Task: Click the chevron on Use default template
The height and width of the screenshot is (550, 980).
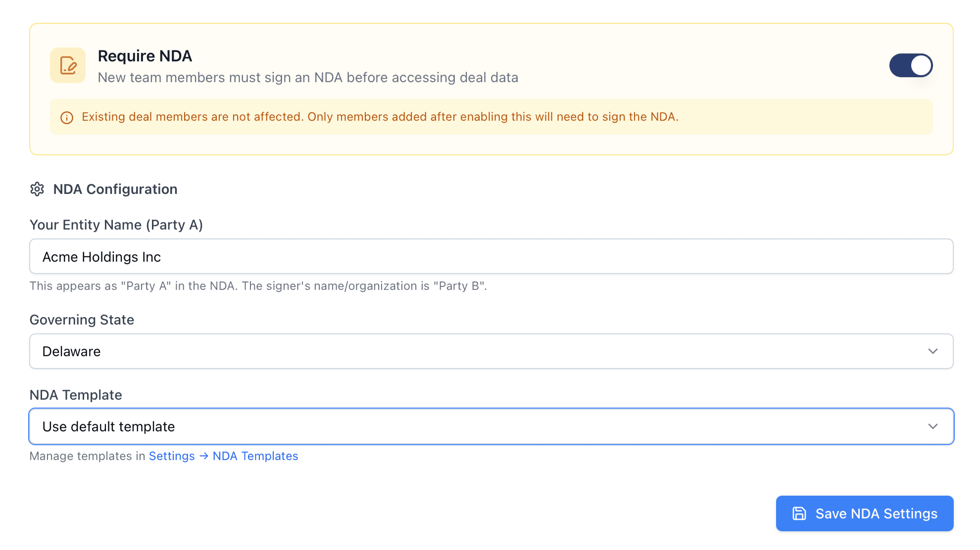Action: 932,426
